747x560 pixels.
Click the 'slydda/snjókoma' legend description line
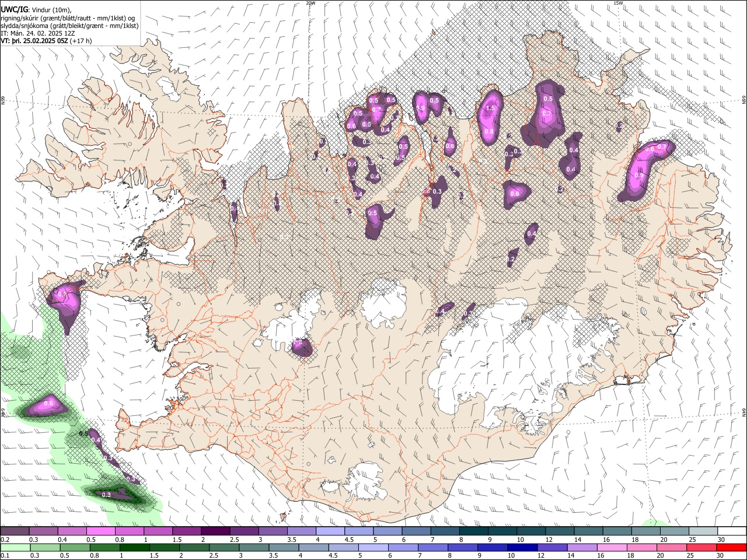[69, 26]
